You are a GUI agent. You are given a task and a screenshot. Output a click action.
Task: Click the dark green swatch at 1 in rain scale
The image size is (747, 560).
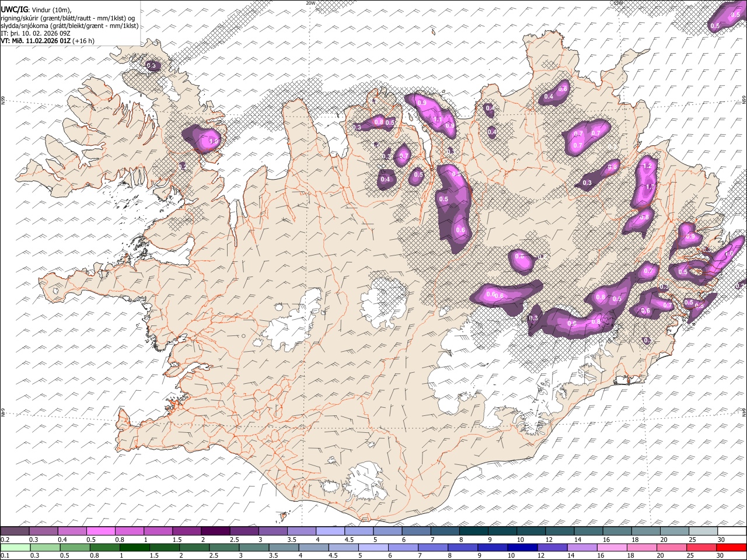pos(135,548)
